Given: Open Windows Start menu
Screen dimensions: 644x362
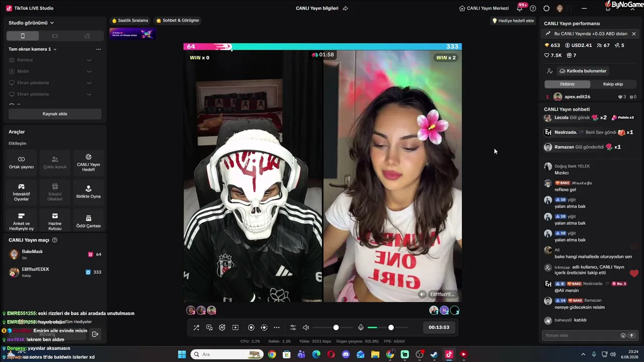Looking at the screenshot, I should [182, 354].
